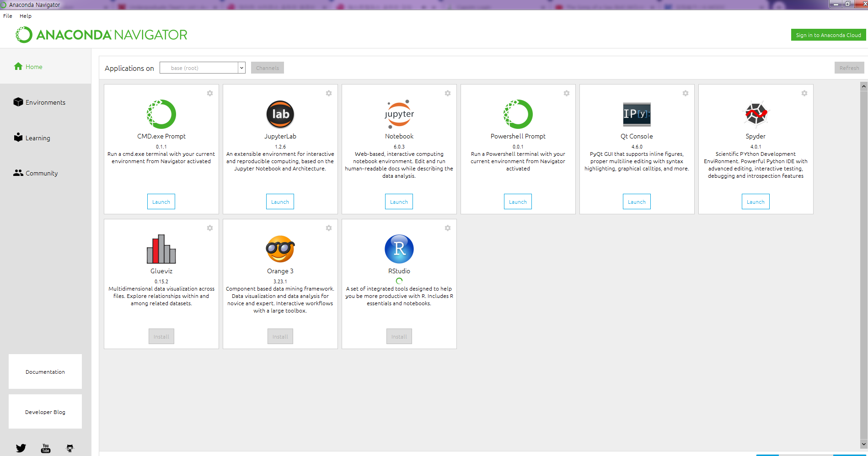Open settings gear on Glueviz card
Viewport: 868px width, 456px height.
pyautogui.click(x=210, y=228)
